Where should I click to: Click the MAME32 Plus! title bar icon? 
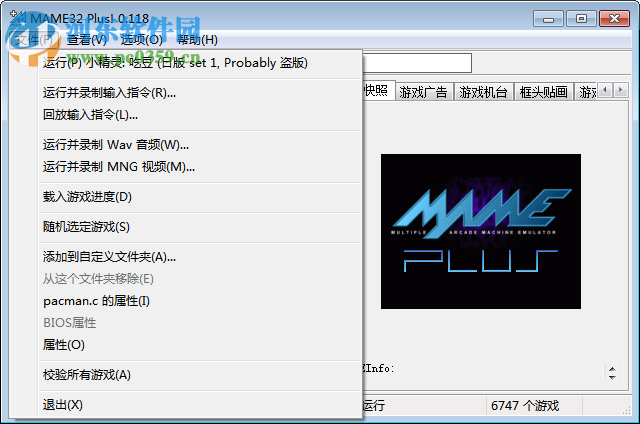18,18
